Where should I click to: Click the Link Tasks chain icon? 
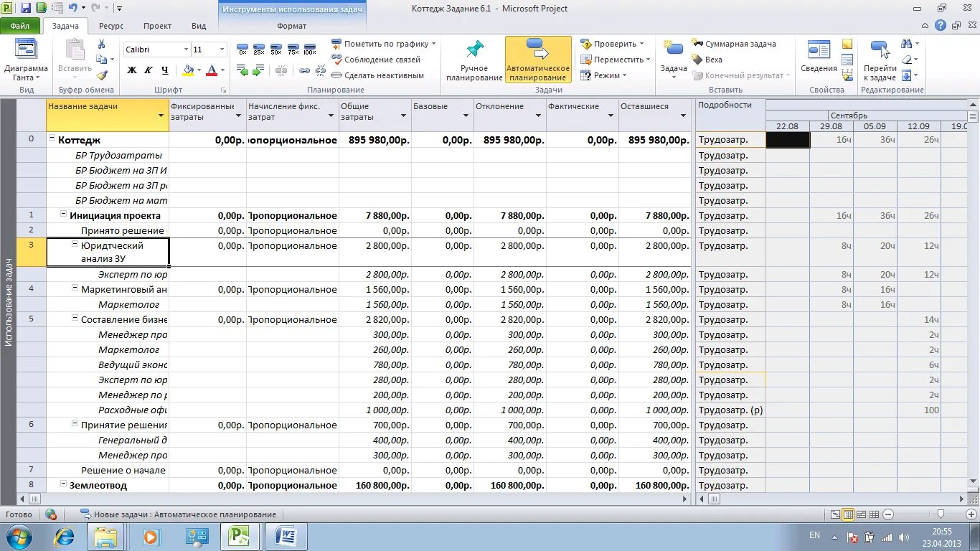(304, 71)
